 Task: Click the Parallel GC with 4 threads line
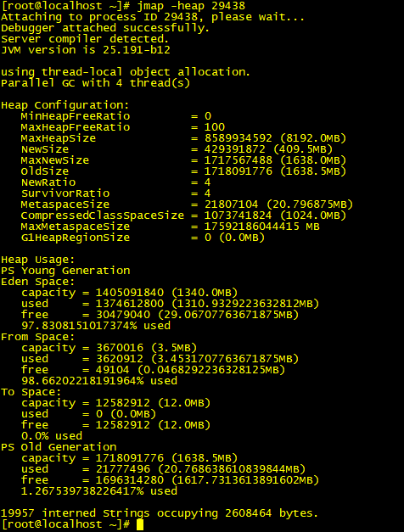tap(95, 83)
